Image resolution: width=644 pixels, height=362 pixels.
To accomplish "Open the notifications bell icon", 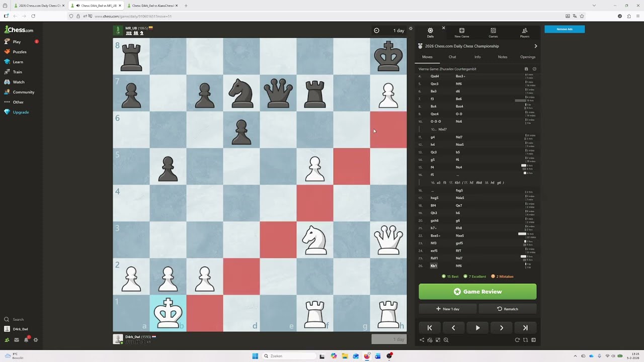I will pyautogui.click(x=26, y=340).
